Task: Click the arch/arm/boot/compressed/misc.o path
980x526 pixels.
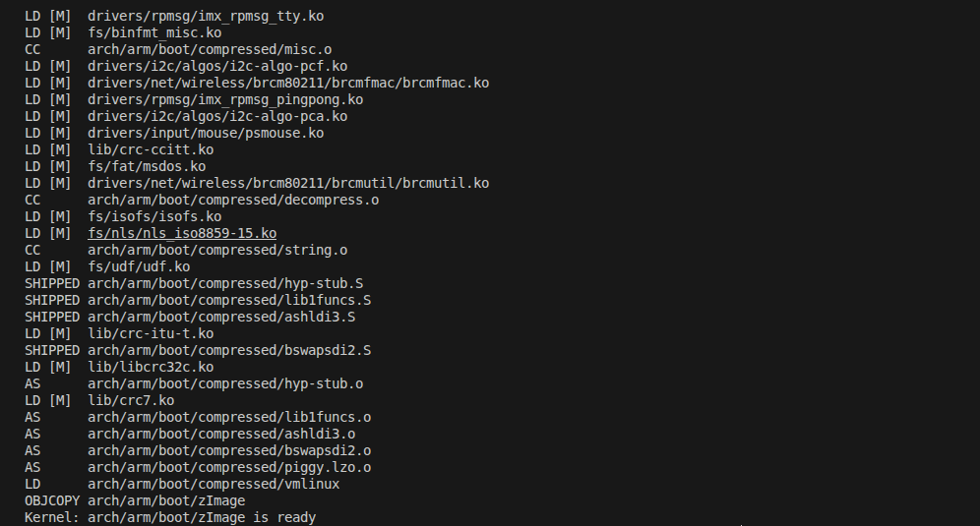Action: click(x=210, y=49)
